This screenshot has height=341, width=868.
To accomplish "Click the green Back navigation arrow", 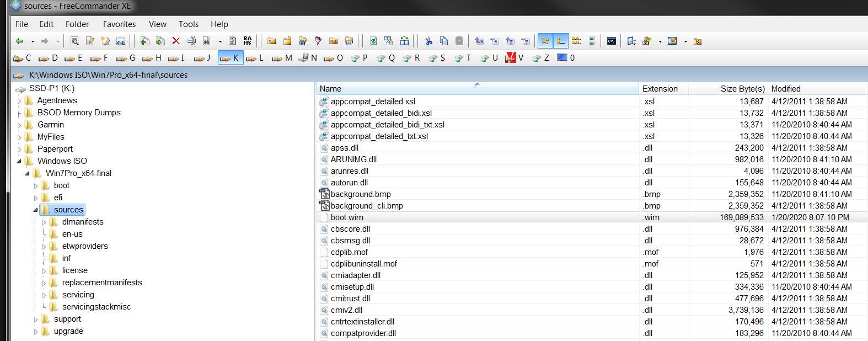I will click(19, 41).
